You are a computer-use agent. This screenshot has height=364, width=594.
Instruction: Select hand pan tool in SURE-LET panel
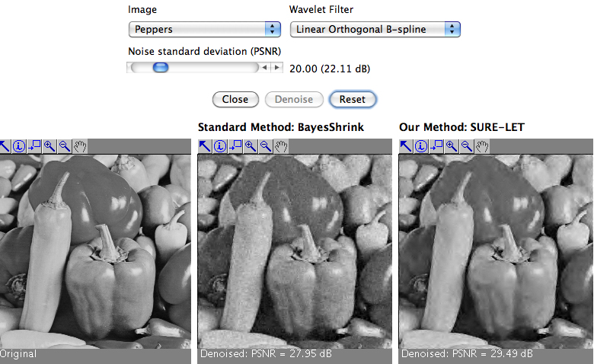pyautogui.click(x=482, y=146)
